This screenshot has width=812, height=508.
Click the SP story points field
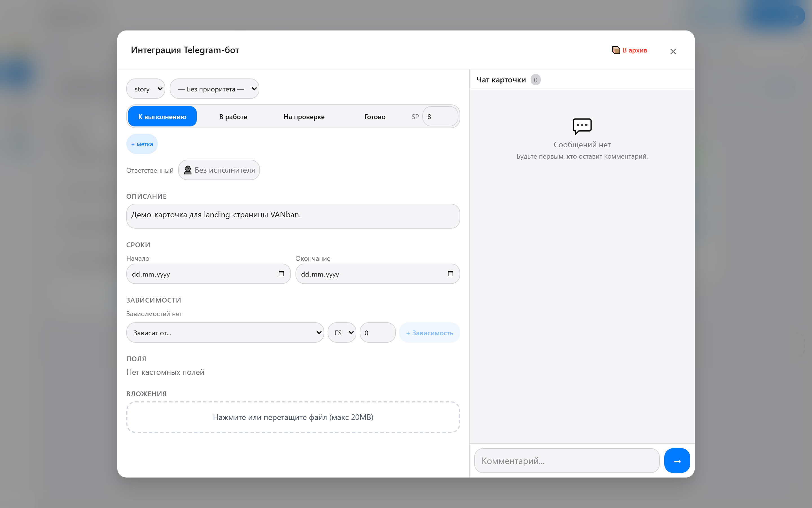pyautogui.click(x=440, y=117)
